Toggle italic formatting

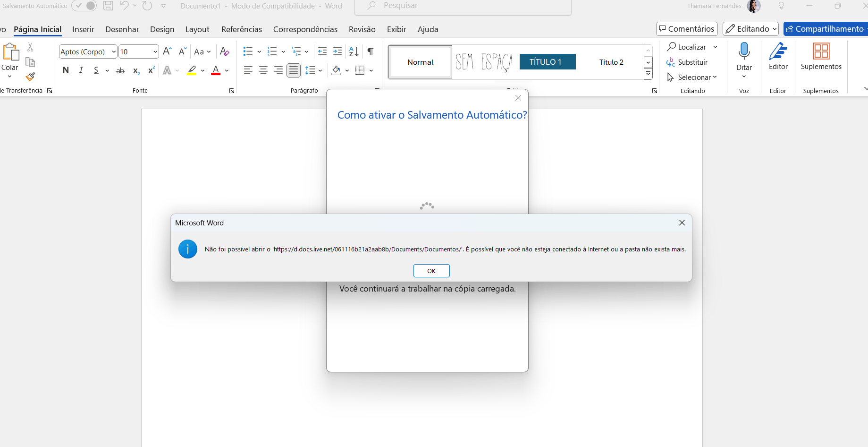(81, 70)
